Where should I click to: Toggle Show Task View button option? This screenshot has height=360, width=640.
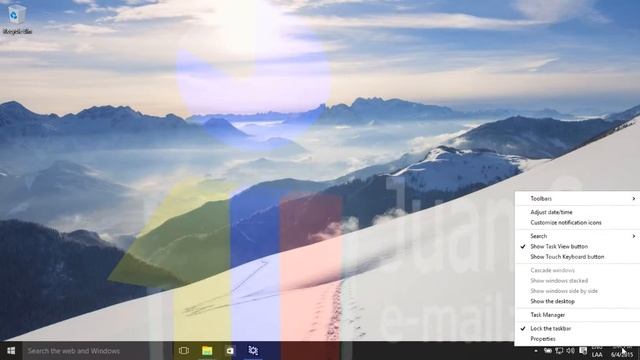coord(577,247)
